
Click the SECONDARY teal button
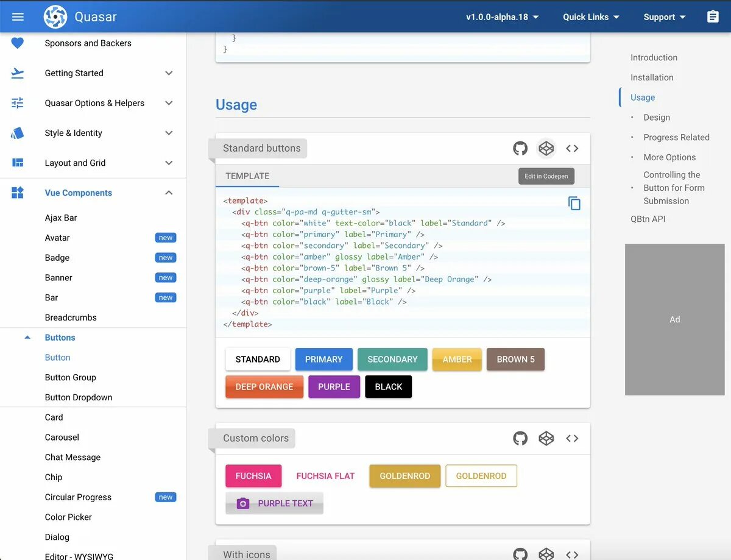[392, 360]
